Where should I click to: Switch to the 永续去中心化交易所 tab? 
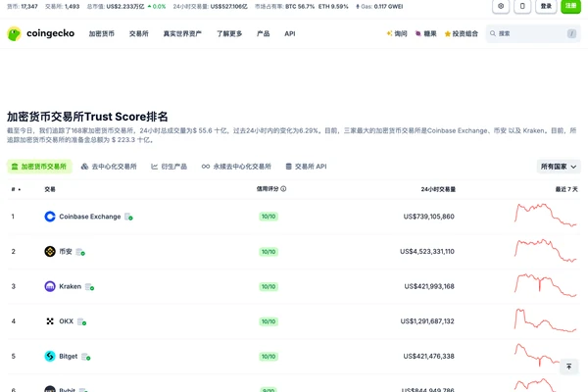[x=236, y=167]
